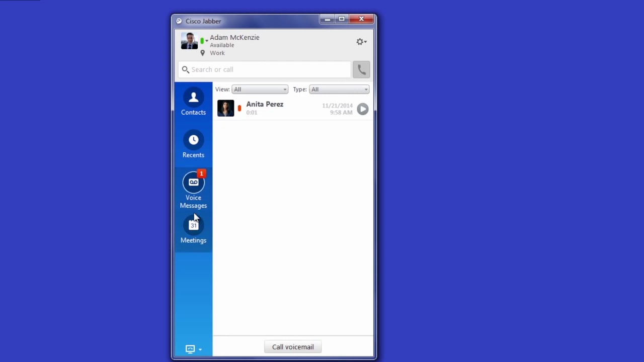Click the Cisco Jabber logo in the title bar

pyautogui.click(x=179, y=21)
